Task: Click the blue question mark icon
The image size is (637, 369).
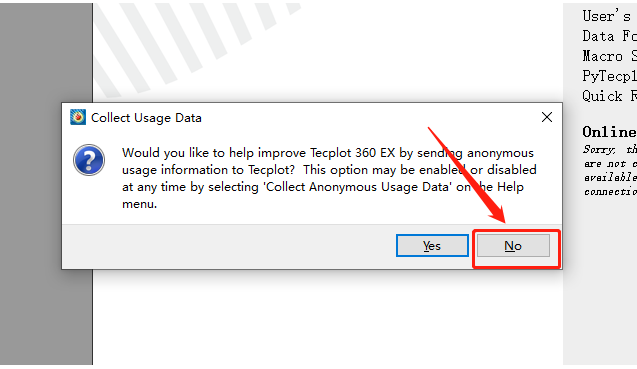Action: pos(89,160)
